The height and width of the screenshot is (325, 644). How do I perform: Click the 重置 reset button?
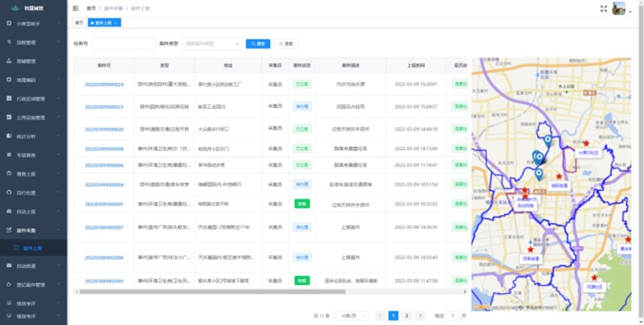coord(286,43)
